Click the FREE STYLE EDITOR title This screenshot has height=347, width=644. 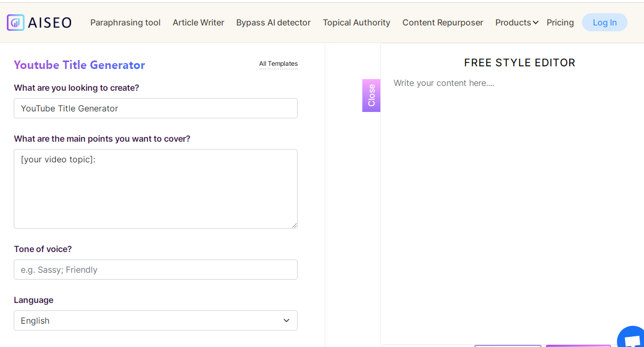tap(519, 63)
